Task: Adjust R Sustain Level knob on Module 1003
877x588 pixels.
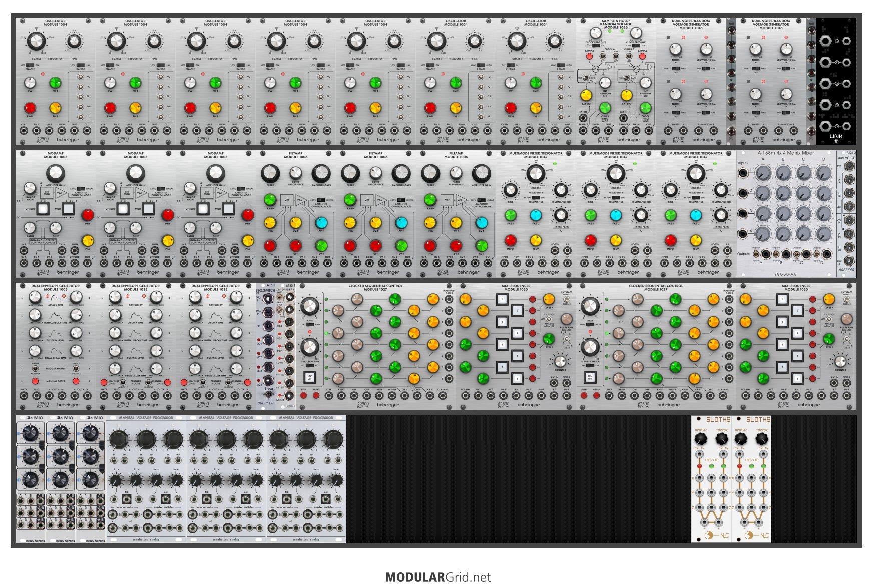Action: coord(76,333)
